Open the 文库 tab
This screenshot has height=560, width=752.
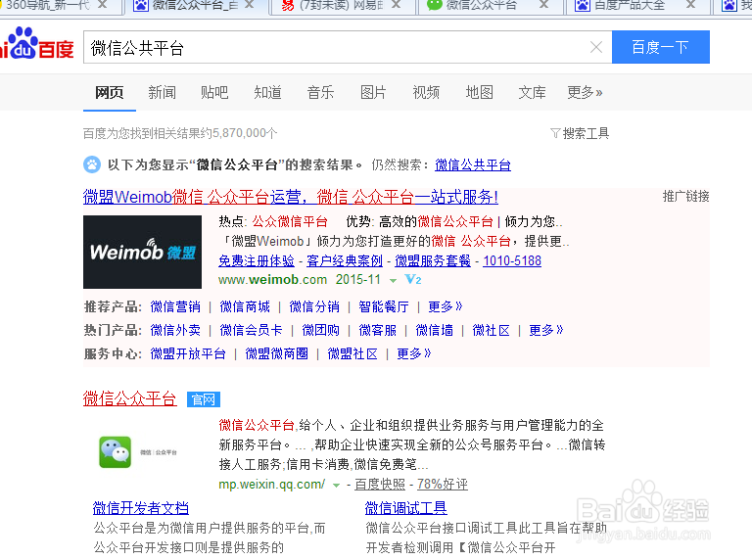pos(532,93)
